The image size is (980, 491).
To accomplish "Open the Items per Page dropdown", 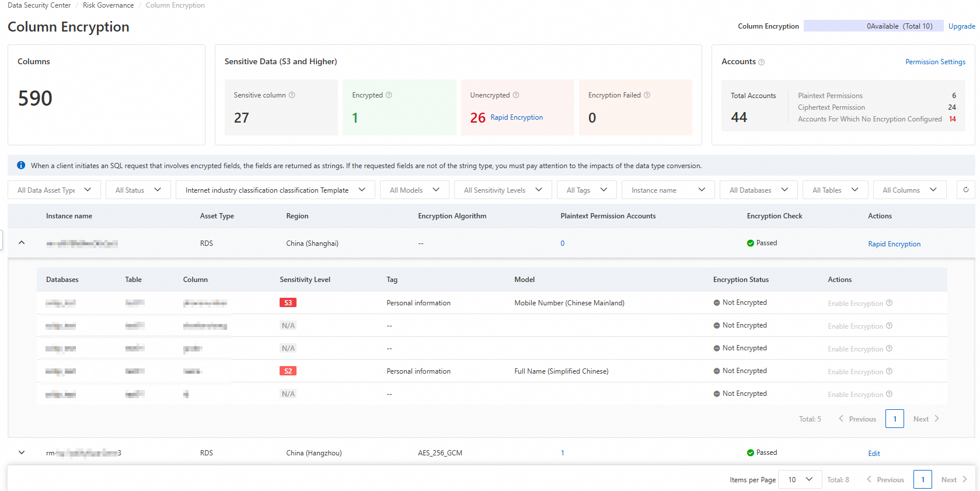I will click(x=800, y=479).
